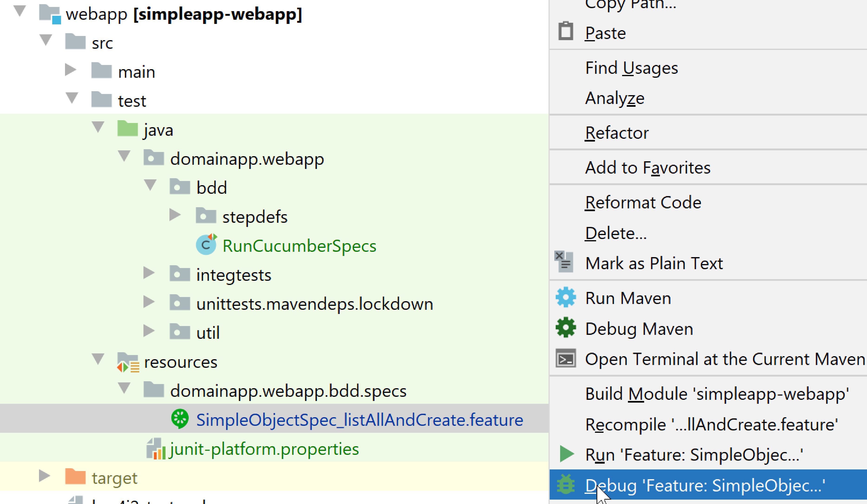Click the Cucumber feature file icon

(x=180, y=419)
